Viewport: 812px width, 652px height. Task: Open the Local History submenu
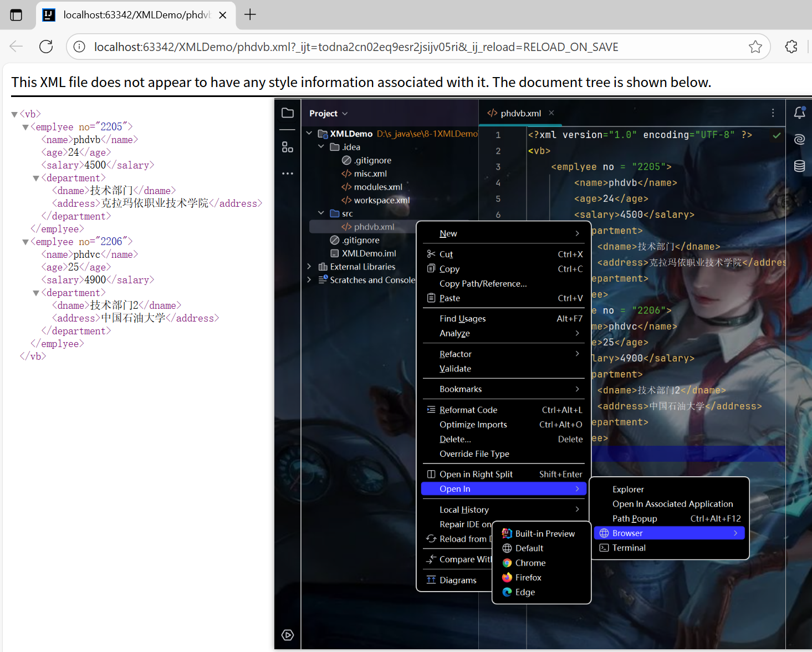click(x=503, y=510)
